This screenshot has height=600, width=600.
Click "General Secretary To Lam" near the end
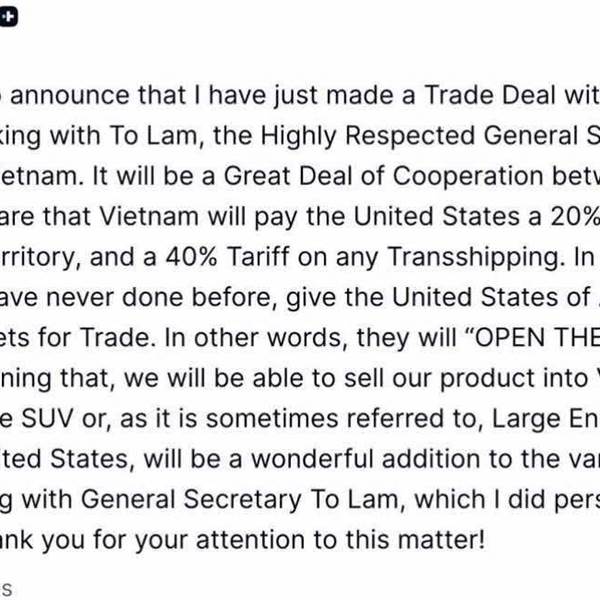(240, 499)
